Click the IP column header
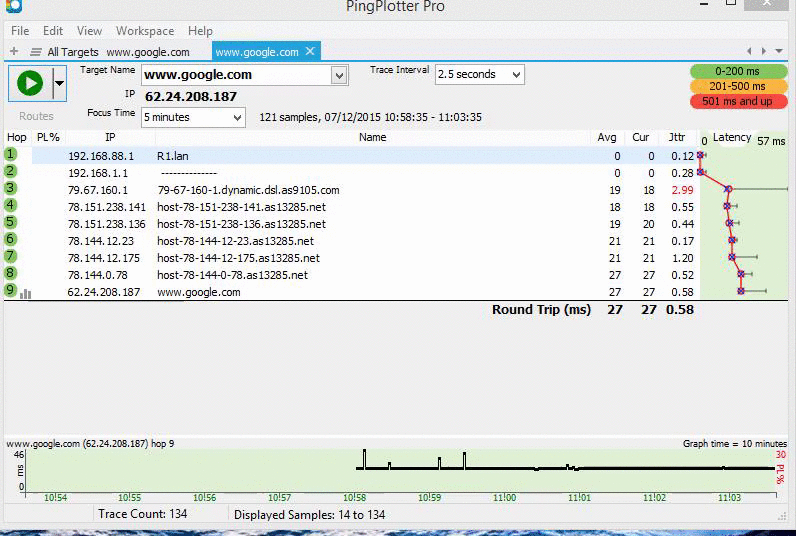This screenshot has height=536, width=796. point(110,138)
